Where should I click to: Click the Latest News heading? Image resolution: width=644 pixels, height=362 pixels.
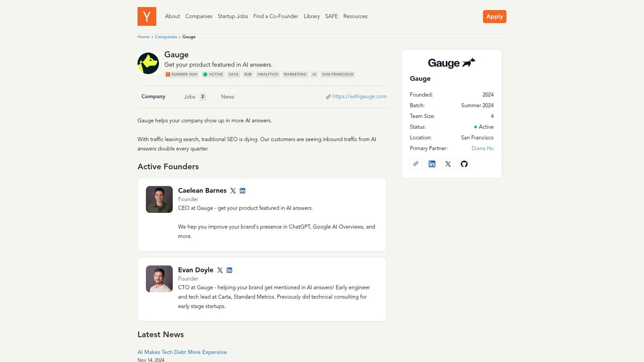(160, 335)
